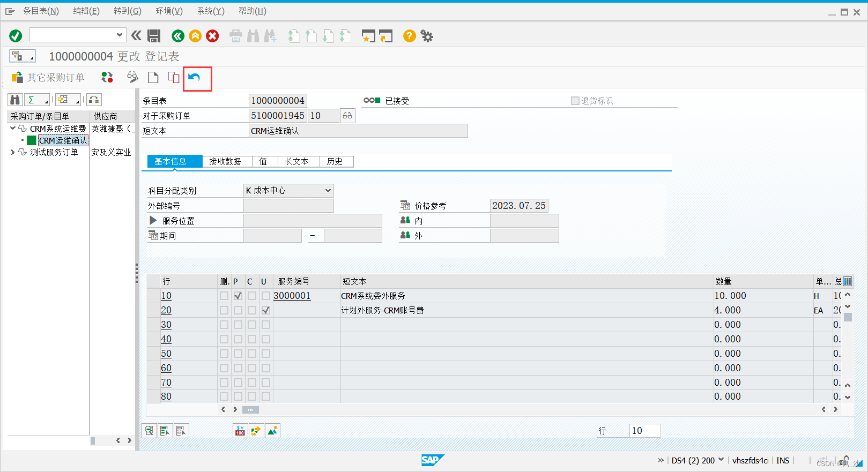Click the Copy Entry Sheet icon
The height and width of the screenshot is (472, 868).
pos(173,77)
